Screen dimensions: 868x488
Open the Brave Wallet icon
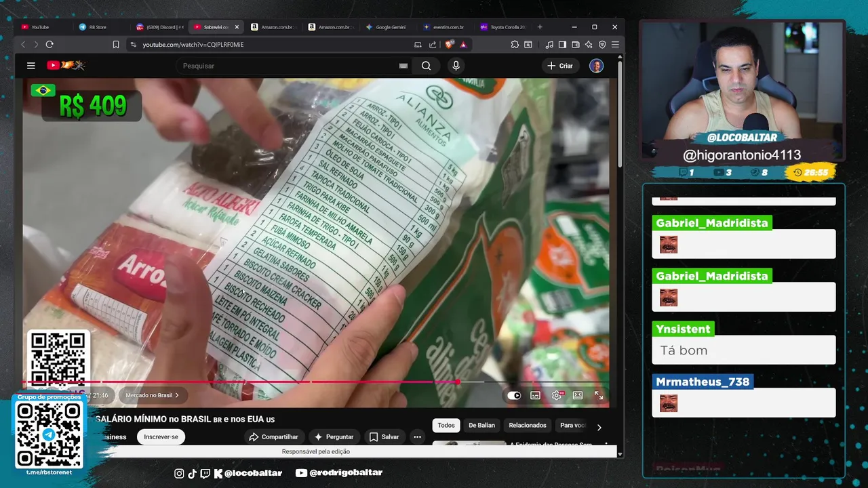click(576, 45)
